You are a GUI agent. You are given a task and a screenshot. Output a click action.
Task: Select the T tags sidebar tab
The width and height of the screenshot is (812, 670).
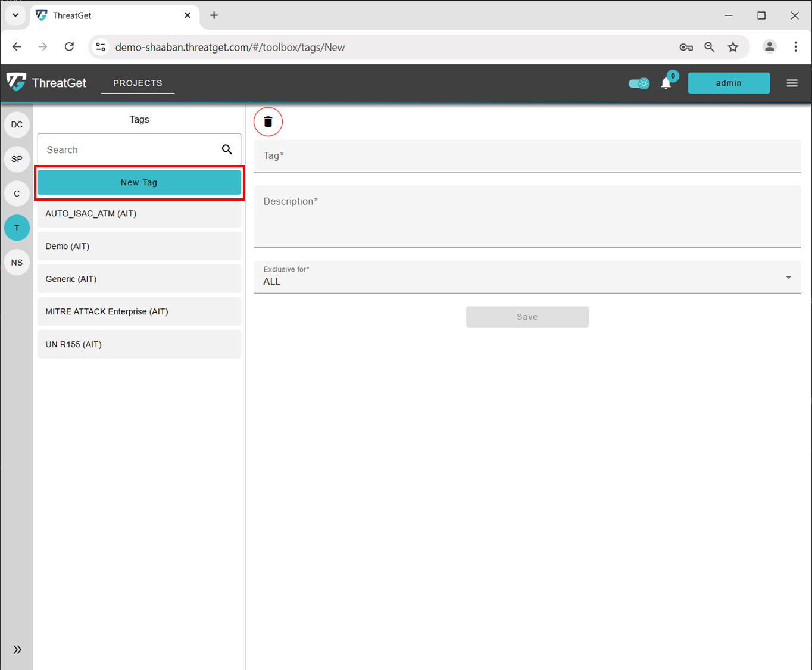[17, 228]
